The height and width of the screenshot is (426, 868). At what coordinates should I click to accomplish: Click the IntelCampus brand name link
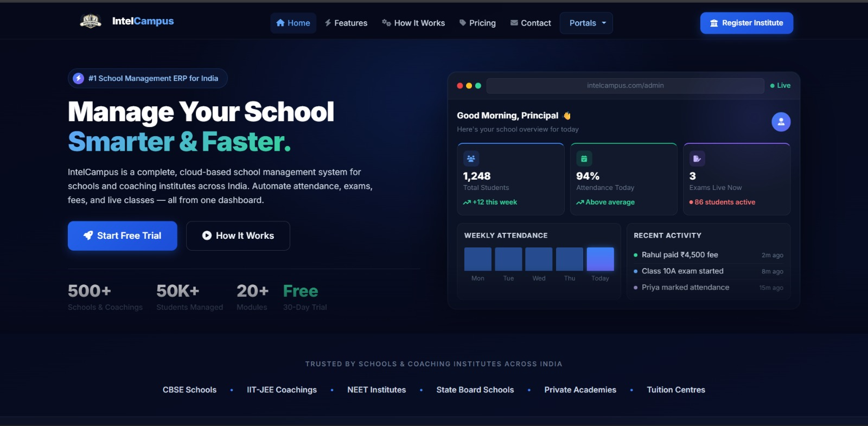(143, 21)
